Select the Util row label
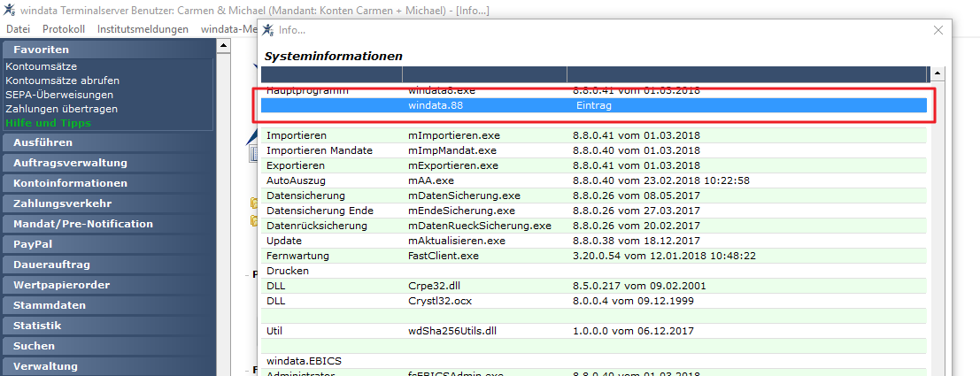 click(274, 331)
